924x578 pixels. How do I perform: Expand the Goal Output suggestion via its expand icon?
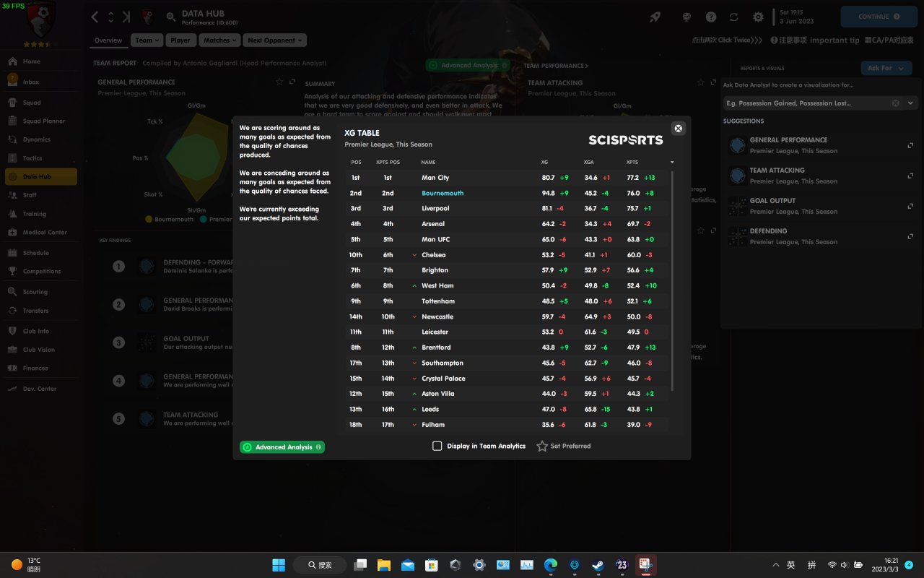(x=910, y=206)
